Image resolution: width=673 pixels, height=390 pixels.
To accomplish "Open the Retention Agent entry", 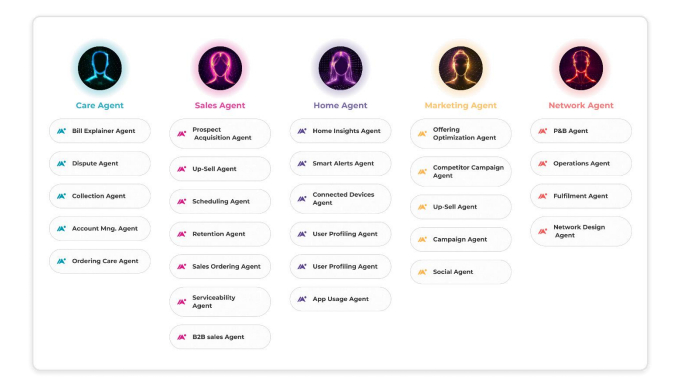I will 220,234.
